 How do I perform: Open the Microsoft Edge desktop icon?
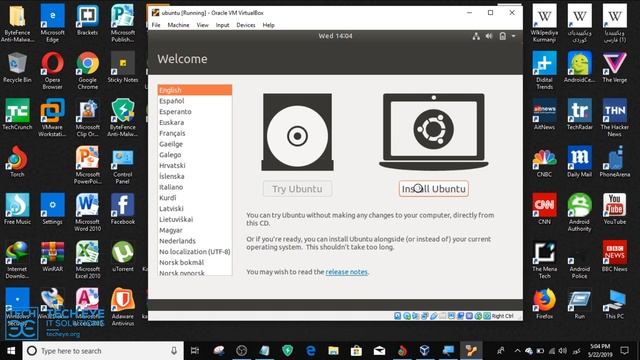tap(52, 23)
